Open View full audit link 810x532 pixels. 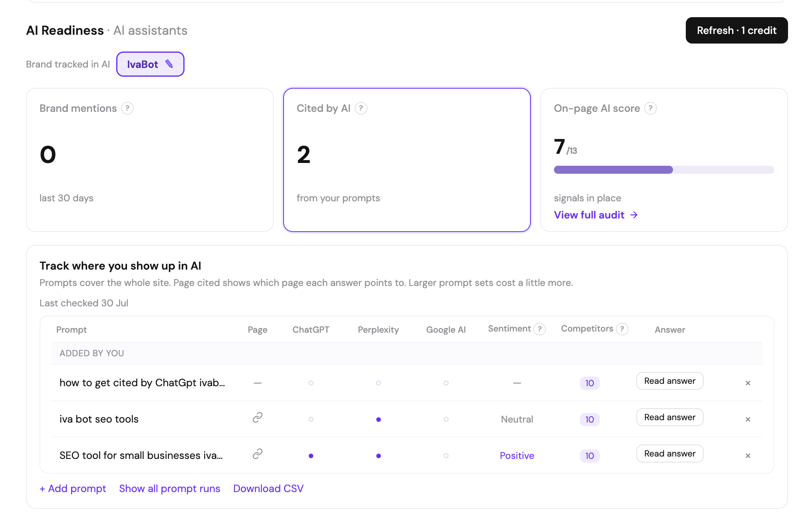coord(596,215)
